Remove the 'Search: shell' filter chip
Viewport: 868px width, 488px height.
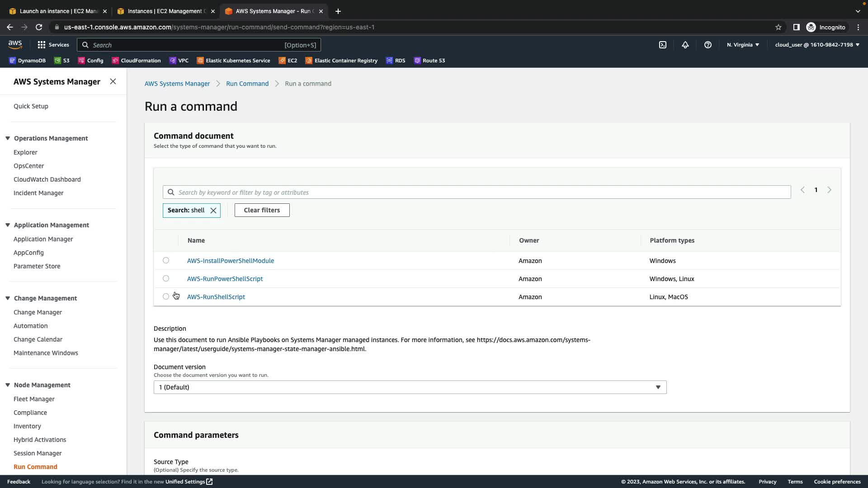[x=213, y=211]
